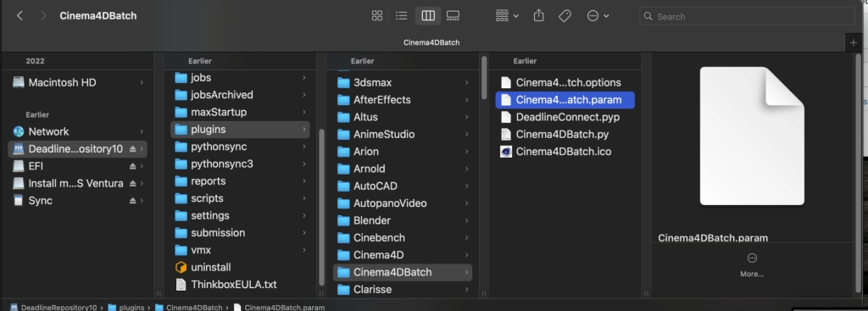The width and height of the screenshot is (868, 311).
Task: Click Cinema4DBatch in the path bar
Action: (x=189, y=307)
